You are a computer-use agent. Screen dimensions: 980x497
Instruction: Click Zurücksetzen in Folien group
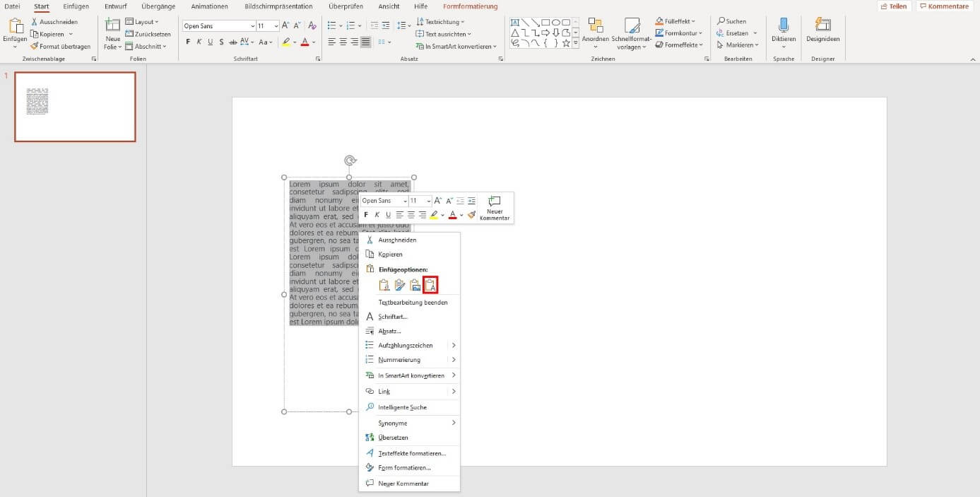pos(148,34)
